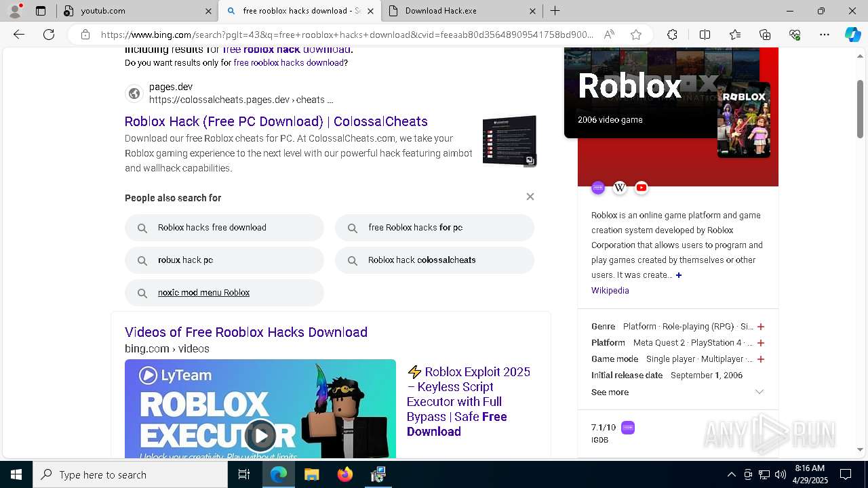Screen dimensions: 868x488
Task: Search for Roblox hacks free download
Action: pos(224,228)
